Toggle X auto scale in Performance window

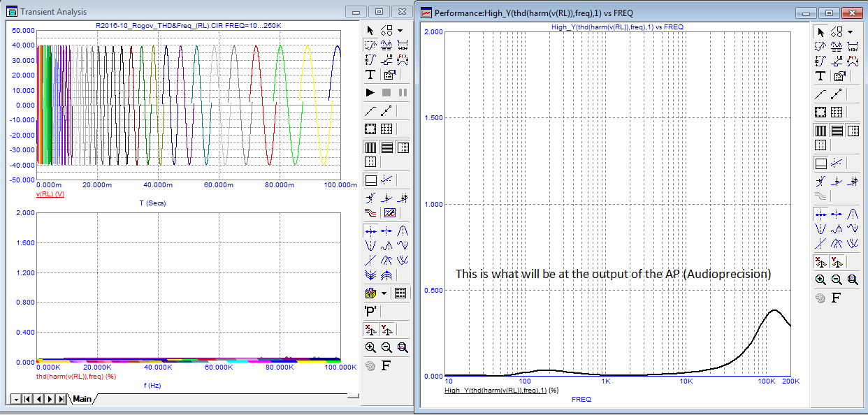(x=820, y=261)
